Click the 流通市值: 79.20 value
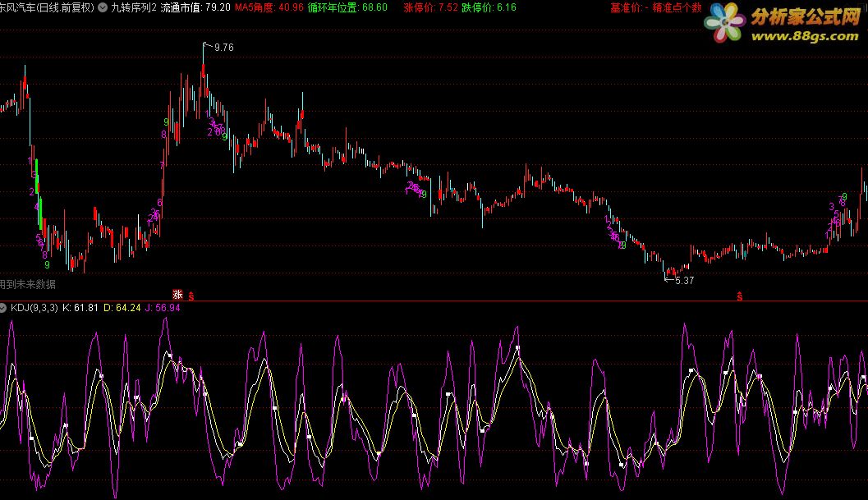Viewport: 868px width, 500px height. [195, 7]
